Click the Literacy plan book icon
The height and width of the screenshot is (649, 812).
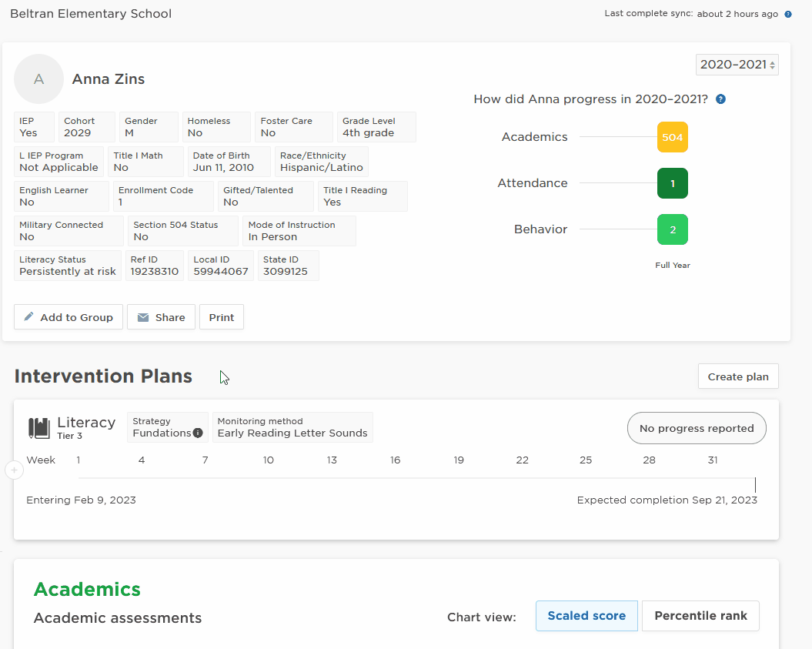click(38, 427)
